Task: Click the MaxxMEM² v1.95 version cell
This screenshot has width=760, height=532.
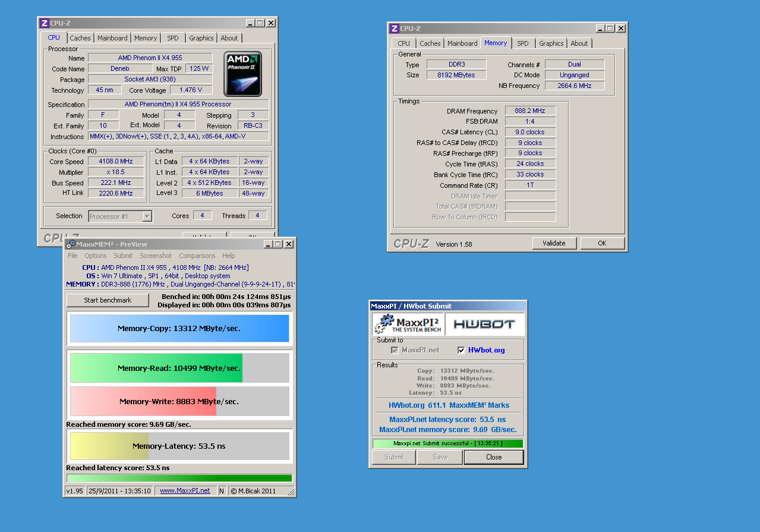Action: 74,490
